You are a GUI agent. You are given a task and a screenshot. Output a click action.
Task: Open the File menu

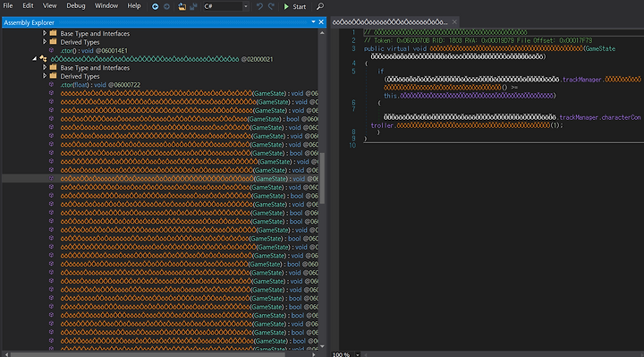[8, 5]
